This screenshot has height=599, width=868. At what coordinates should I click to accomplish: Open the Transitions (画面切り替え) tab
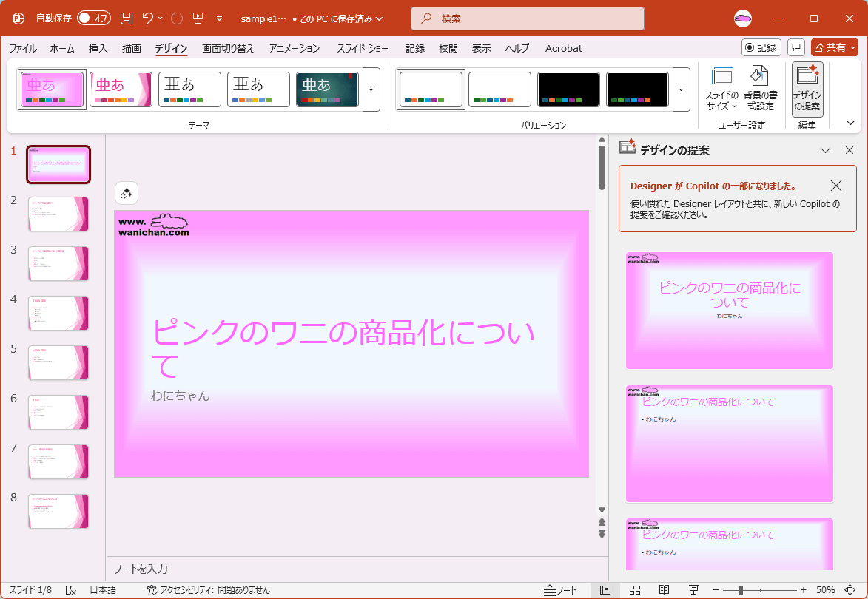228,48
